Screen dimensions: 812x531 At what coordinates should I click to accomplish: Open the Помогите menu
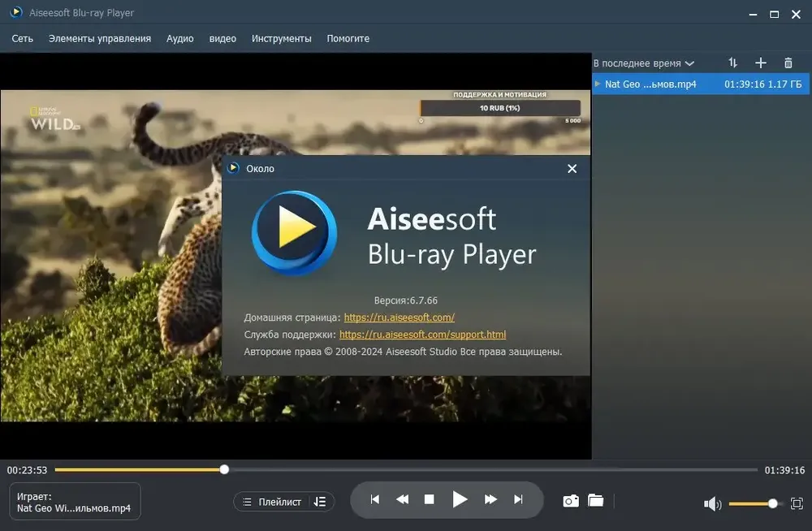pos(348,38)
